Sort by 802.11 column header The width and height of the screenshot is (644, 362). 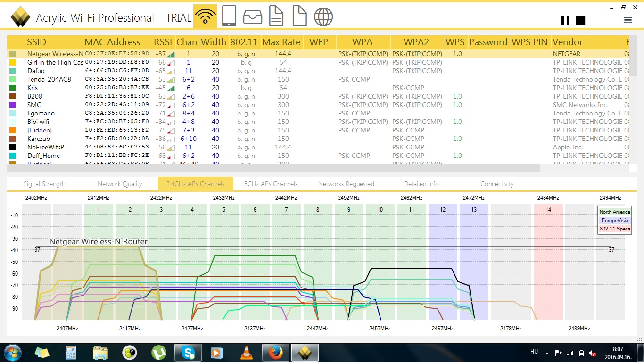pyautogui.click(x=245, y=42)
